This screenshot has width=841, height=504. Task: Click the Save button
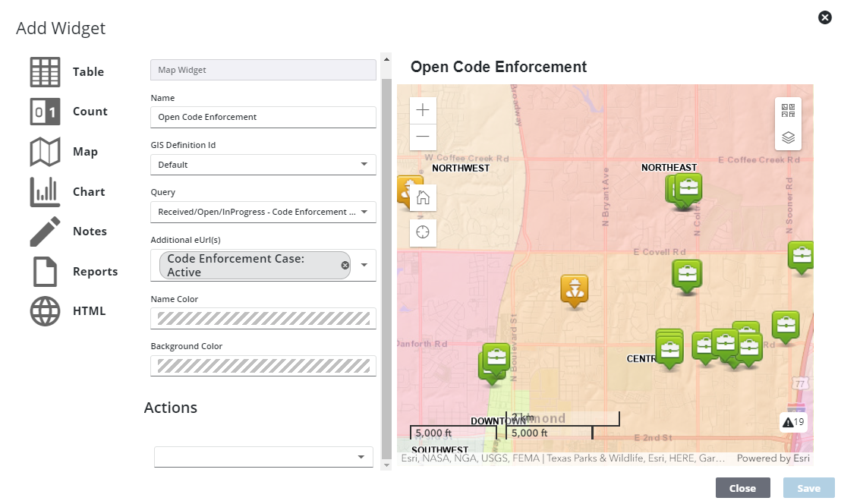[808, 488]
